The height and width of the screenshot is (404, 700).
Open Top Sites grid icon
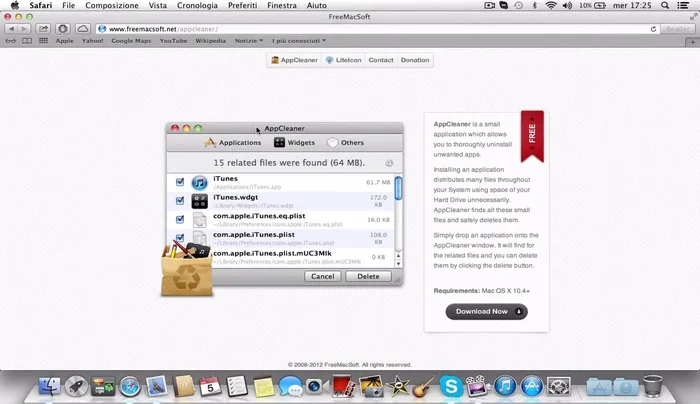click(x=43, y=41)
